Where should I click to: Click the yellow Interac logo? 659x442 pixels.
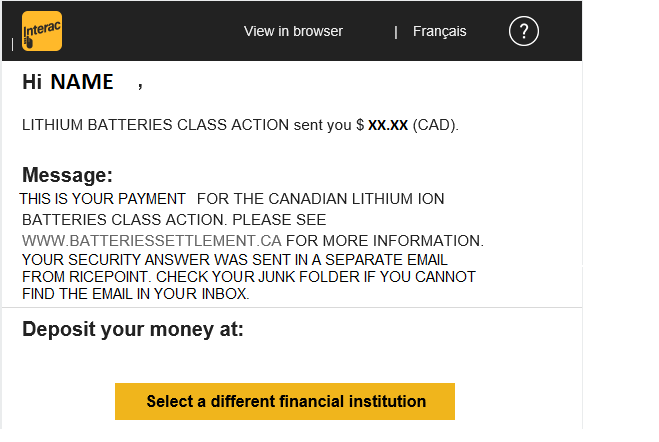pos(42,31)
